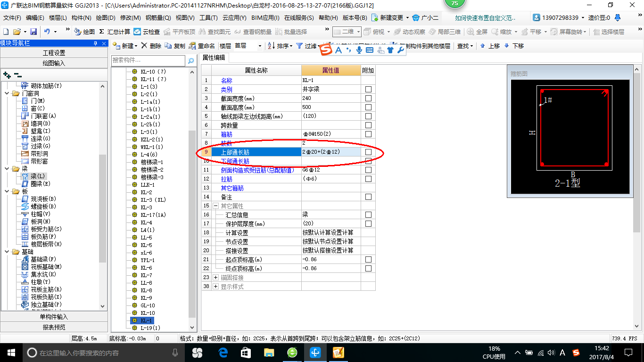Click 复制构件到其他楼层 button
This screenshot has width=644, height=362.
point(422,46)
